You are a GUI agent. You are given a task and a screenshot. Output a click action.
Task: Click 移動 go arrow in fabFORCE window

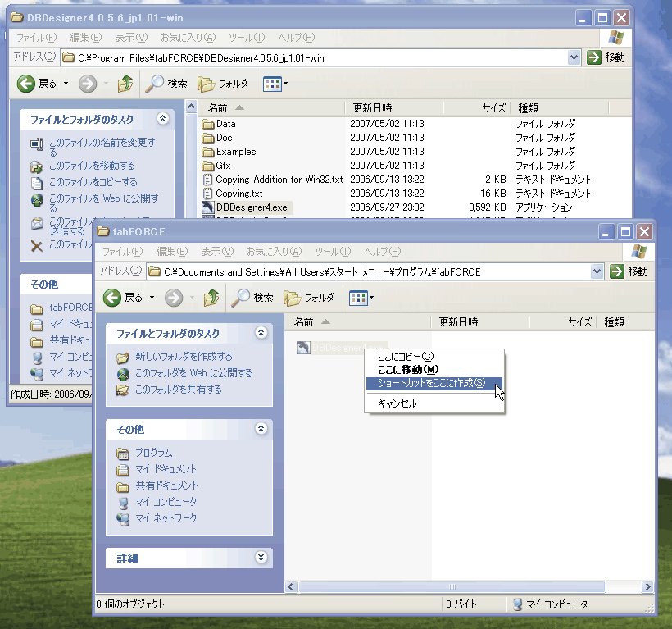pos(617,271)
